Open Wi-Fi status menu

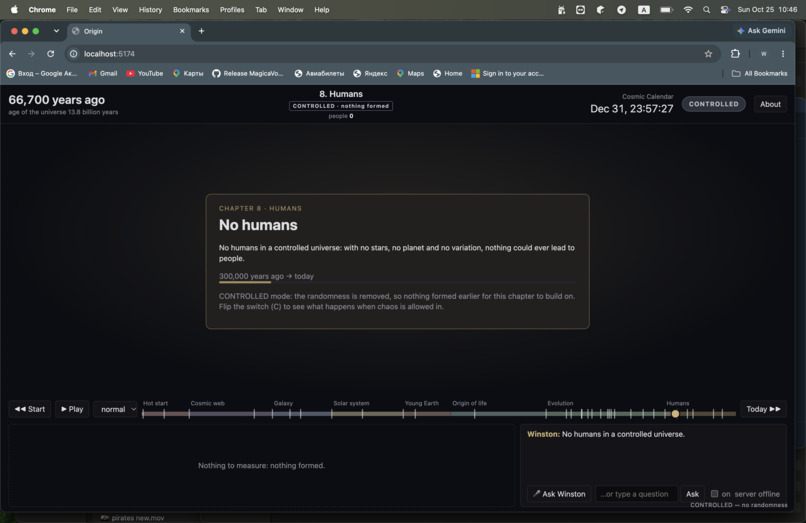click(688, 10)
